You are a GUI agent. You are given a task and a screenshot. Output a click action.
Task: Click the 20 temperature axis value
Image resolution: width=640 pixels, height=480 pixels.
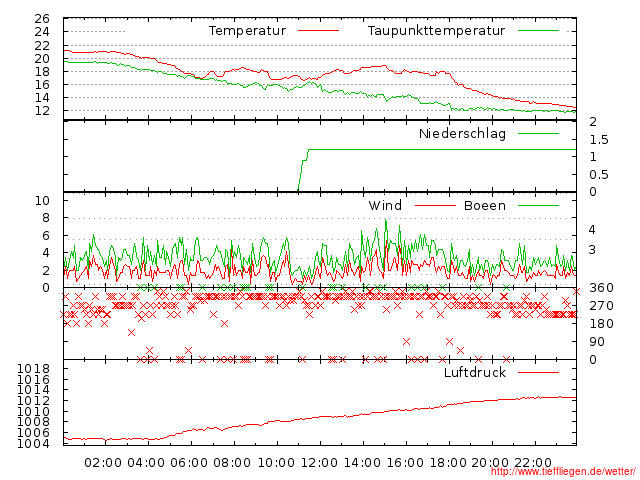click(42, 59)
